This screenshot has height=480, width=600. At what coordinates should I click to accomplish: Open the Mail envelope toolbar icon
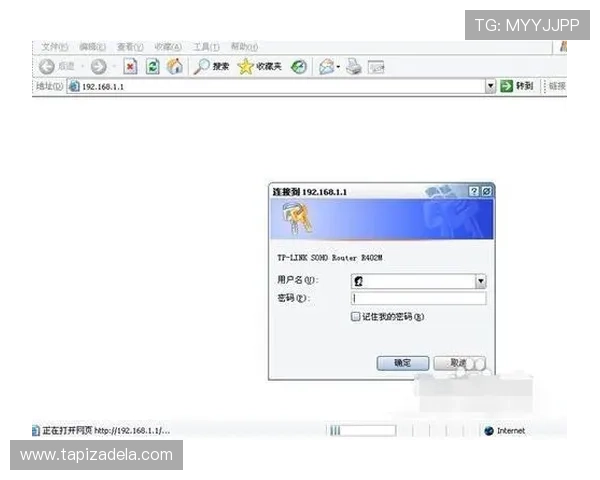[327, 66]
